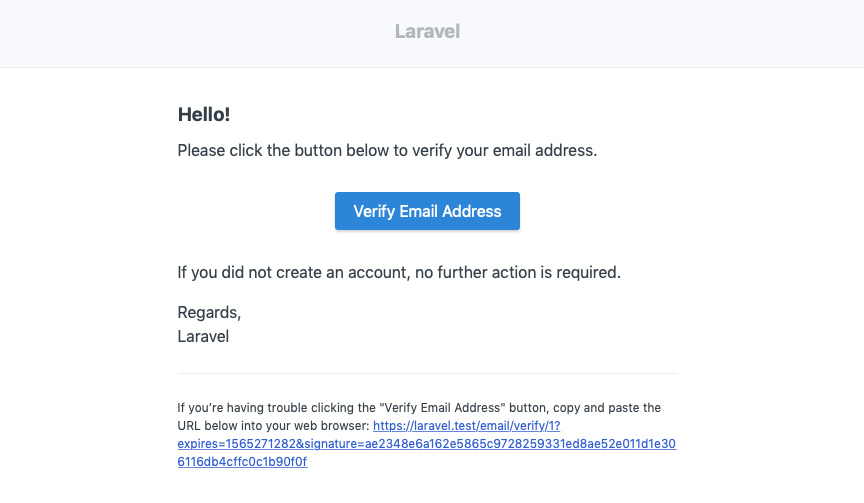Open the Laravel header title link
Image resolution: width=864 pixels, height=503 pixels.
coord(427,31)
